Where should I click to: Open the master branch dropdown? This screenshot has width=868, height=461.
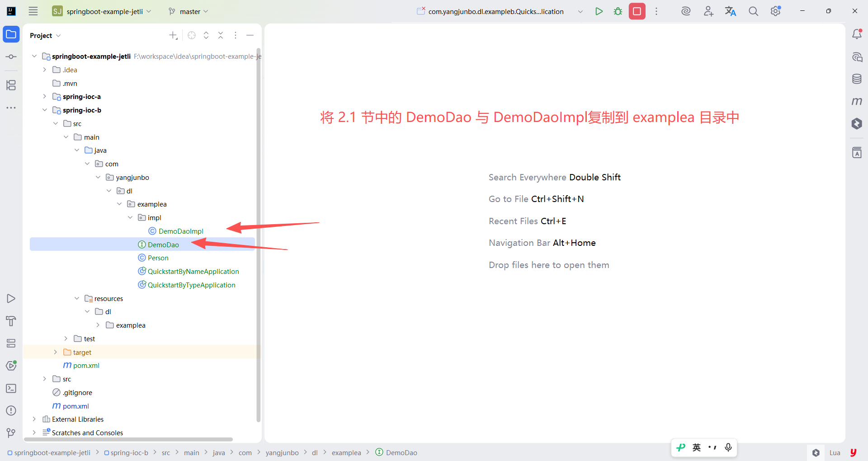click(x=188, y=11)
